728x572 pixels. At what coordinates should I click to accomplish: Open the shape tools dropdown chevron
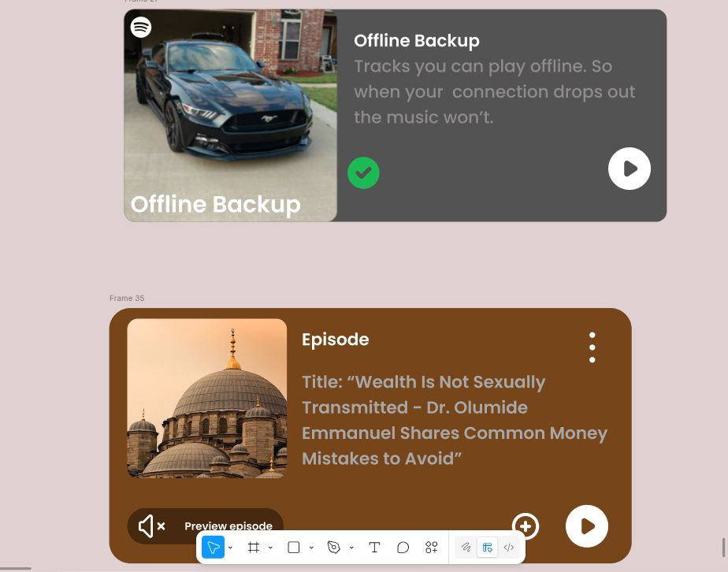[311, 548]
